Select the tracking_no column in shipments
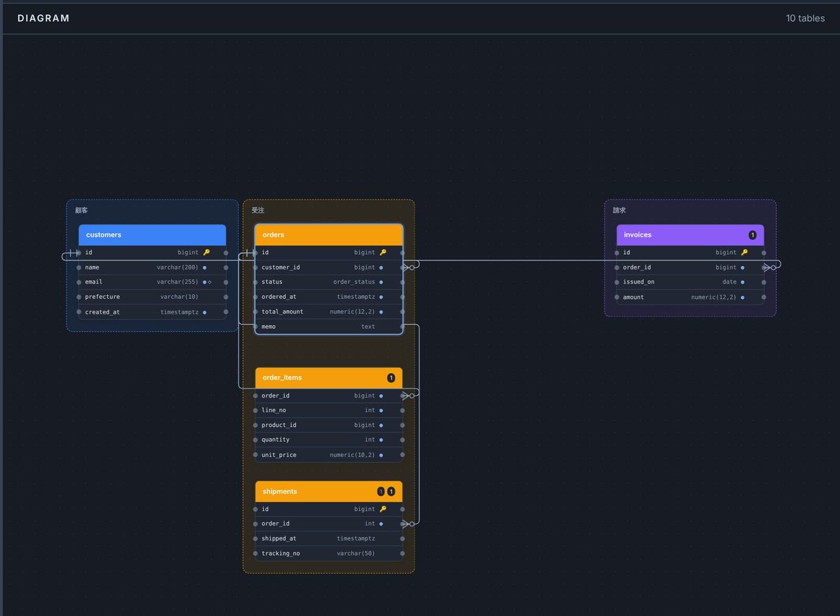The height and width of the screenshot is (616, 840). pyautogui.click(x=329, y=554)
